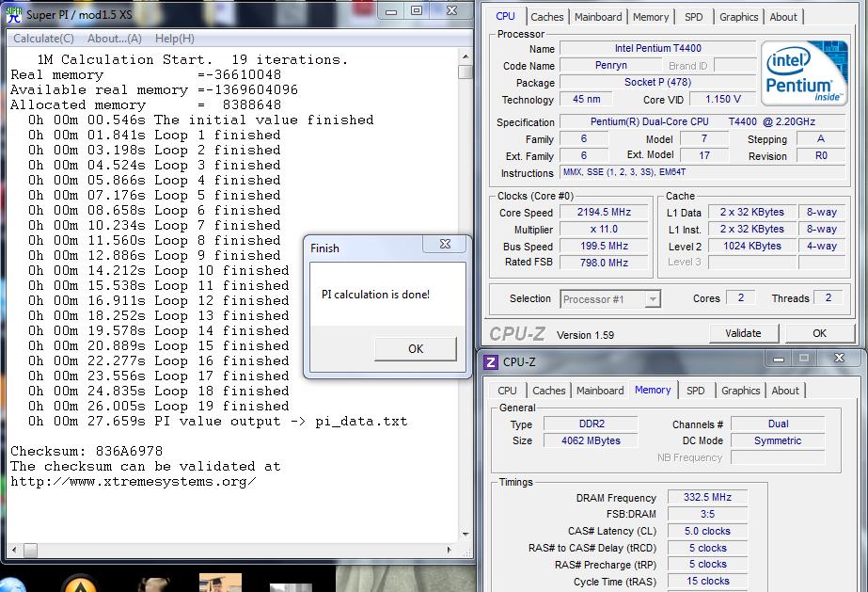This screenshot has width=868, height=592.
Task: Click the Intel Pentium inside logo
Action: pos(804,72)
